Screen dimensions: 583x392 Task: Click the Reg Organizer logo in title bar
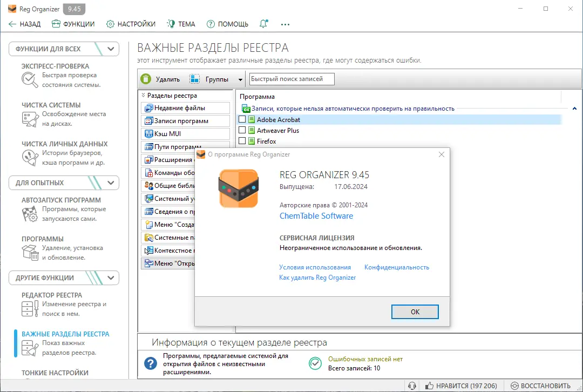(x=12, y=9)
